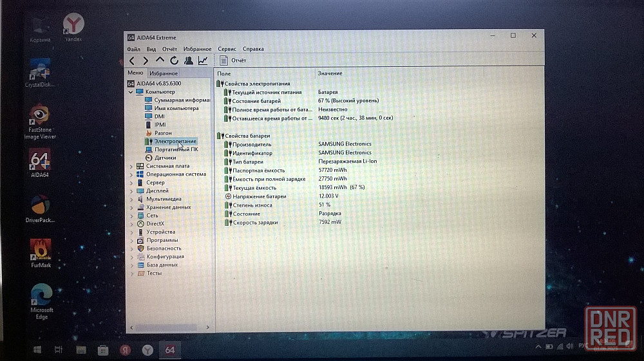Open the CrystalDisk desktop shortcut
The image size is (644, 361).
pyautogui.click(x=40, y=73)
